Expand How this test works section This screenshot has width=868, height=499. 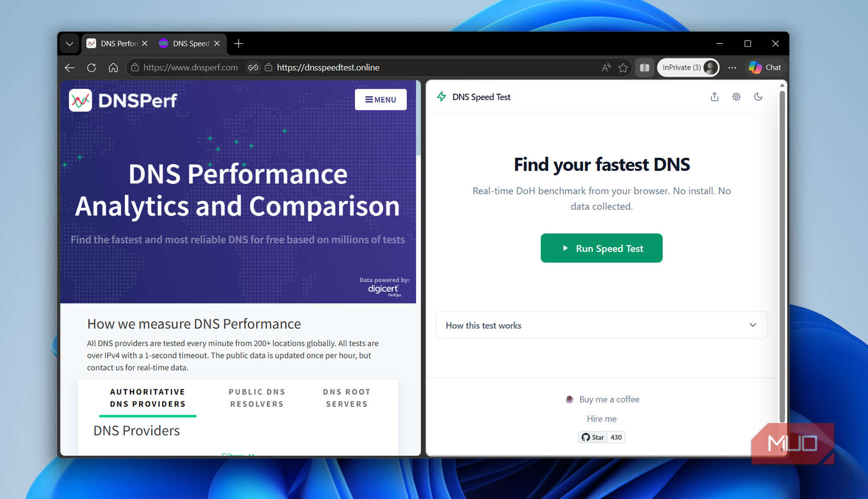click(601, 325)
